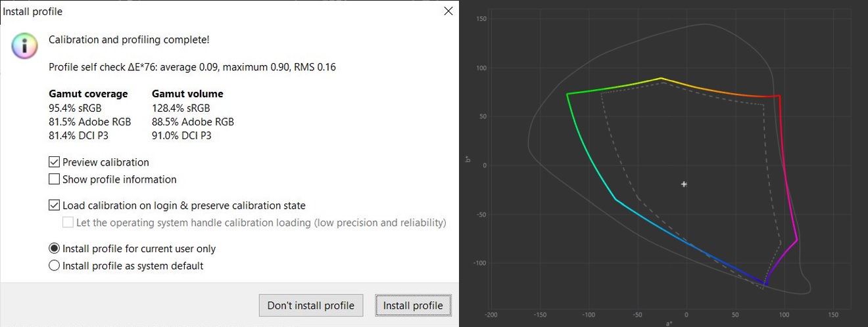Uncheck Preview calibration

pyautogui.click(x=55, y=162)
